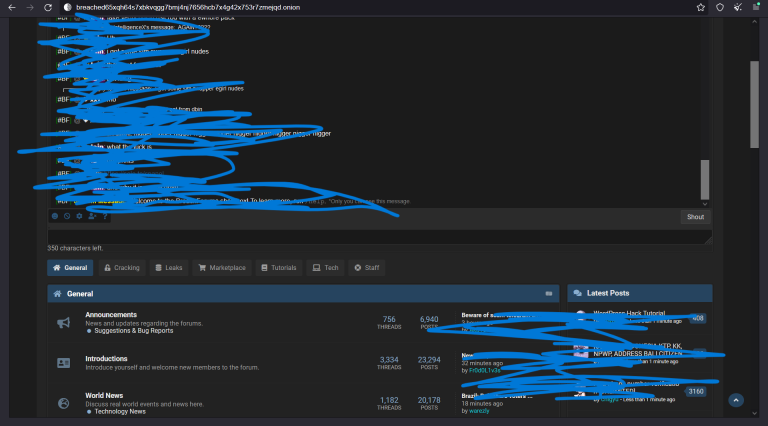
Task: Click the scroll-to-top arrow button
Action: tap(736, 400)
